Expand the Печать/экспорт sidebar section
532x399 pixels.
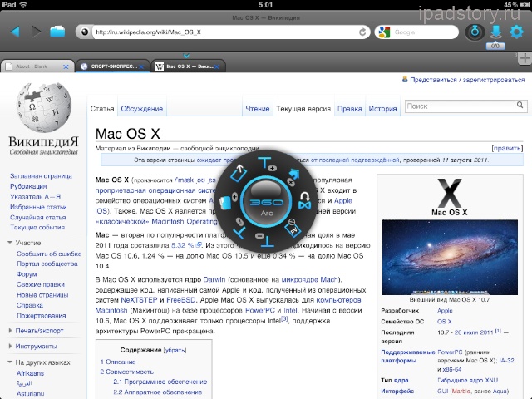click(x=10, y=331)
